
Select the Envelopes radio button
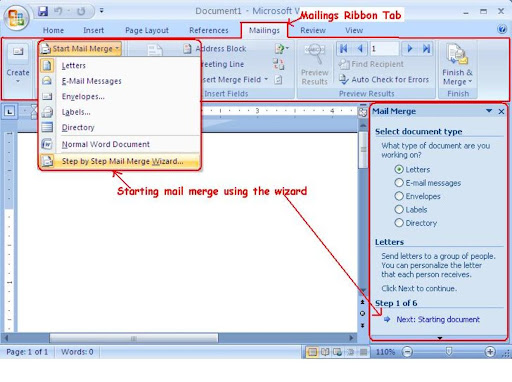click(x=399, y=196)
